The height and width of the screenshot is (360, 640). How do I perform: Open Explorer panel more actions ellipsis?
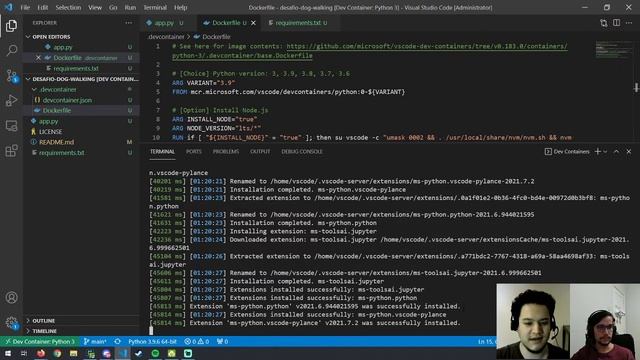129,23
